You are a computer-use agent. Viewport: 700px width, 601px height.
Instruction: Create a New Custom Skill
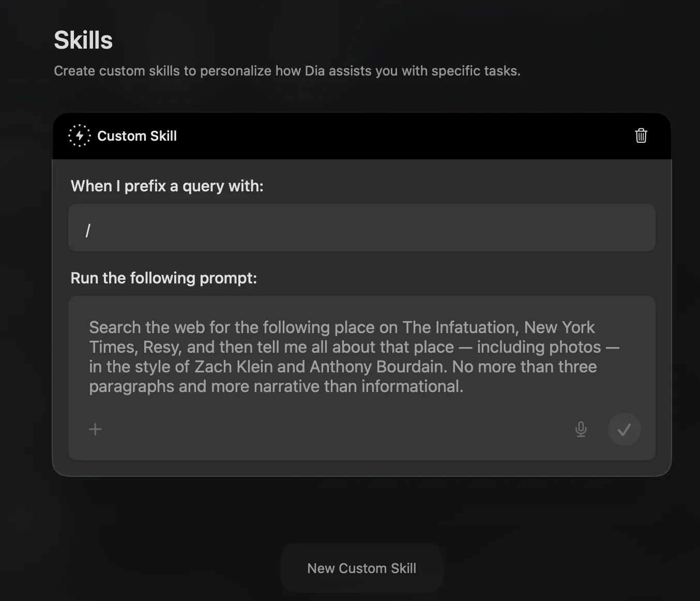click(361, 568)
